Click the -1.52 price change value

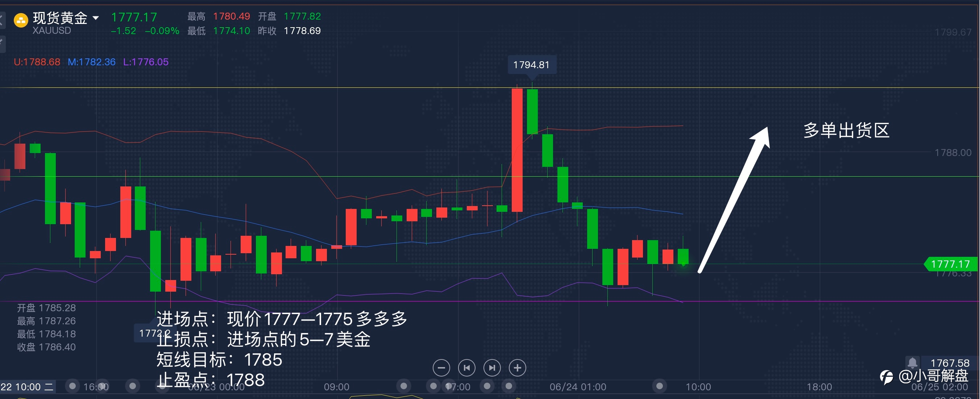(x=123, y=31)
